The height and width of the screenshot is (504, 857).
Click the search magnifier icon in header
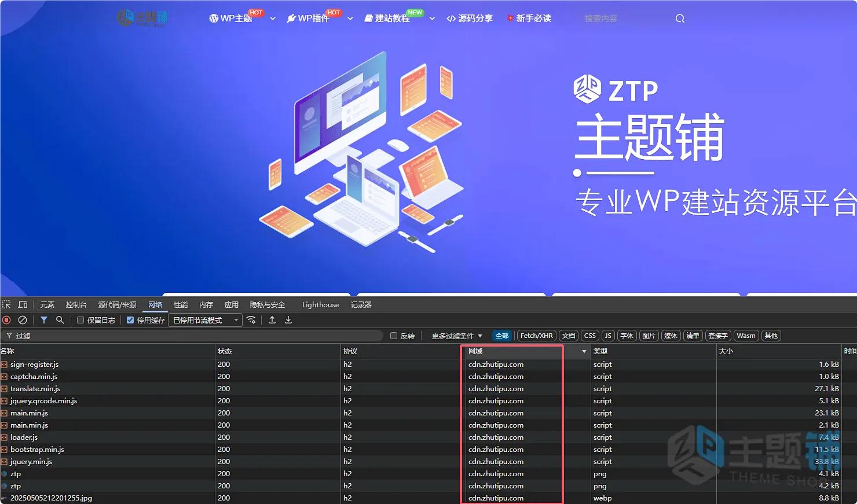tap(680, 19)
